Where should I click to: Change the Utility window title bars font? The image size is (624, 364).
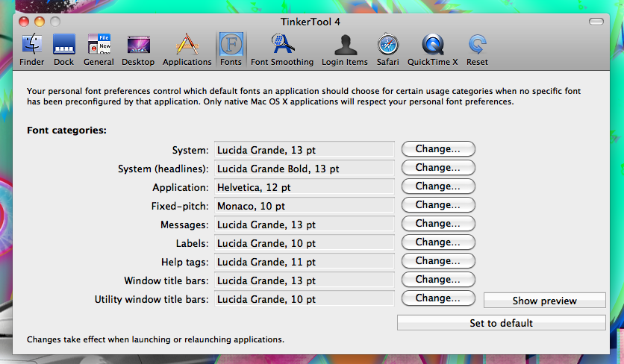[438, 298]
